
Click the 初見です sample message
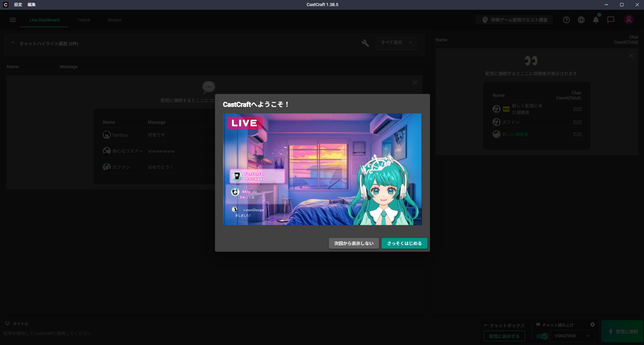(157, 135)
